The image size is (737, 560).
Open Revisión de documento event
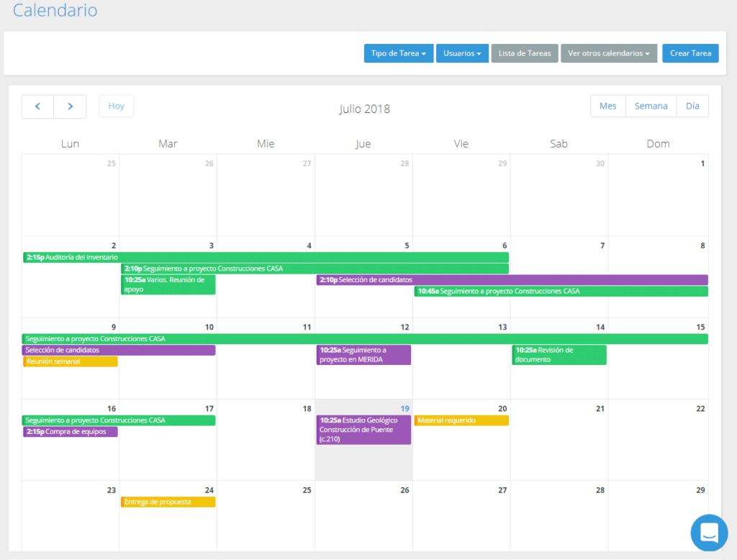559,355
